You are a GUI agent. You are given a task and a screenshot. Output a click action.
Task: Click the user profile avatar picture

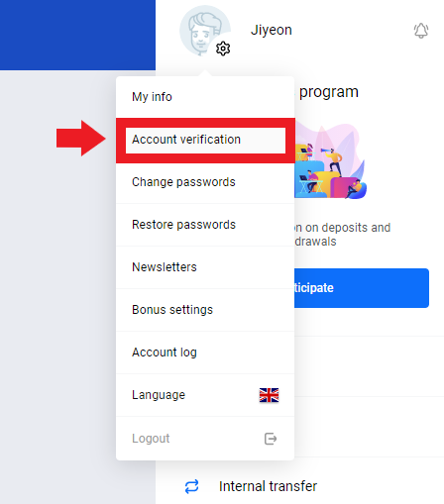pyautogui.click(x=205, y=31)
